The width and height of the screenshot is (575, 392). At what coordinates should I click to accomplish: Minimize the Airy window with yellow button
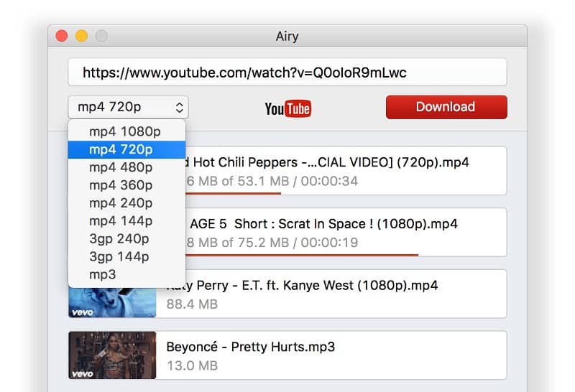coord(81,36)
